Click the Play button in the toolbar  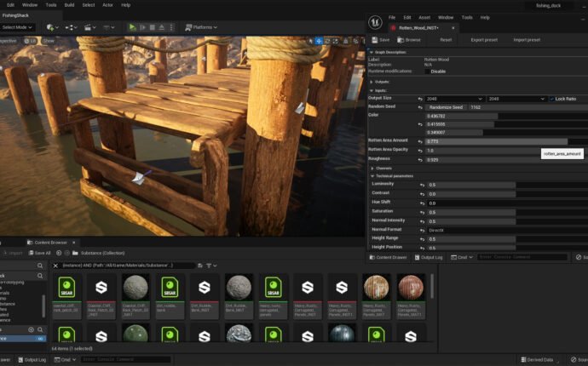click(132, 27)
